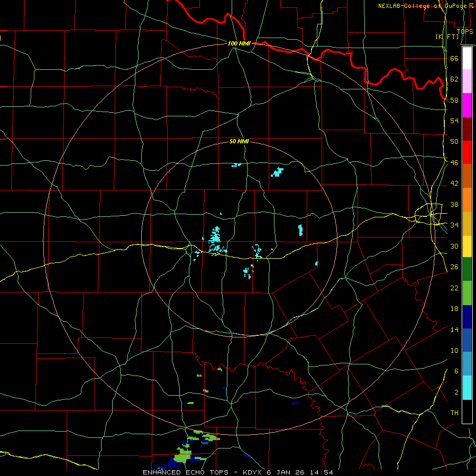This screenshot has height=476, width=476.
Task: Click legend value 58
Action: 454,100
